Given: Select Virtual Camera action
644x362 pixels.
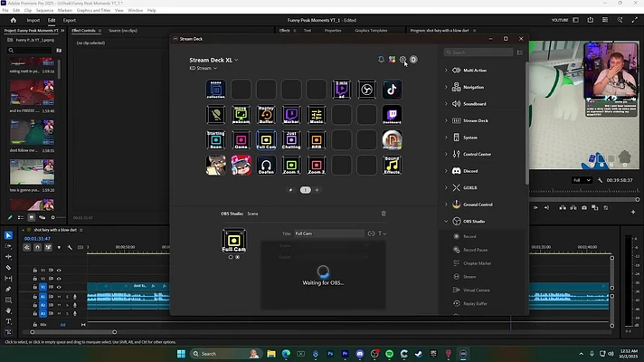Looking at the screenshot, I should click(476, 291).
